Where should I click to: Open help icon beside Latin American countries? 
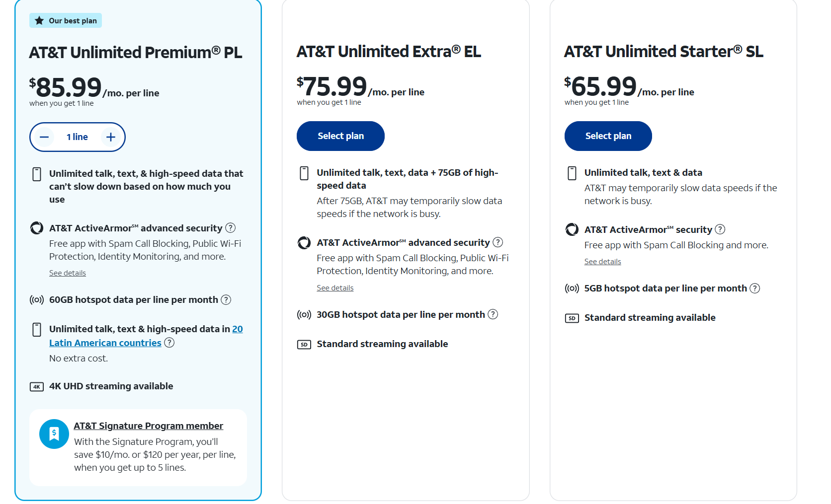coord(169,343)
